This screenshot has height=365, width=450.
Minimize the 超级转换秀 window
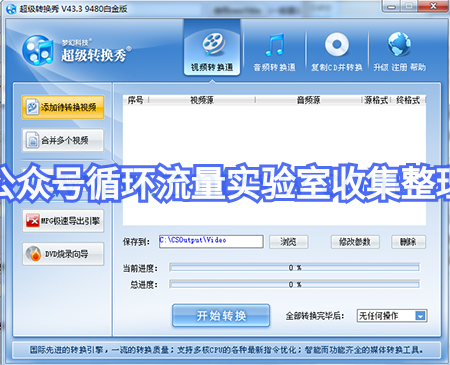(392, 7)
